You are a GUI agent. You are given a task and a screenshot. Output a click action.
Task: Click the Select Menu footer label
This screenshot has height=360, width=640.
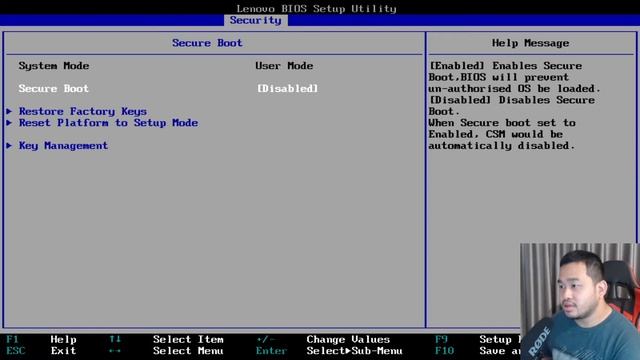click(x=188, y=351)
